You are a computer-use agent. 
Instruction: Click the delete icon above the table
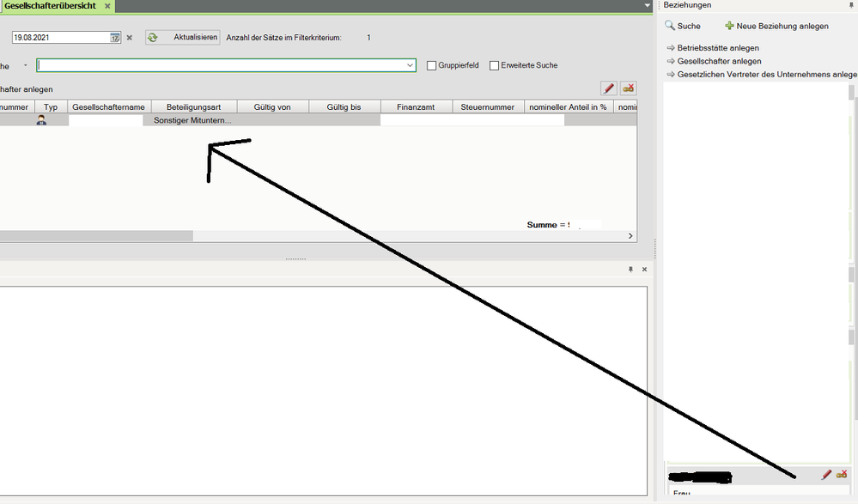(628, 88)
